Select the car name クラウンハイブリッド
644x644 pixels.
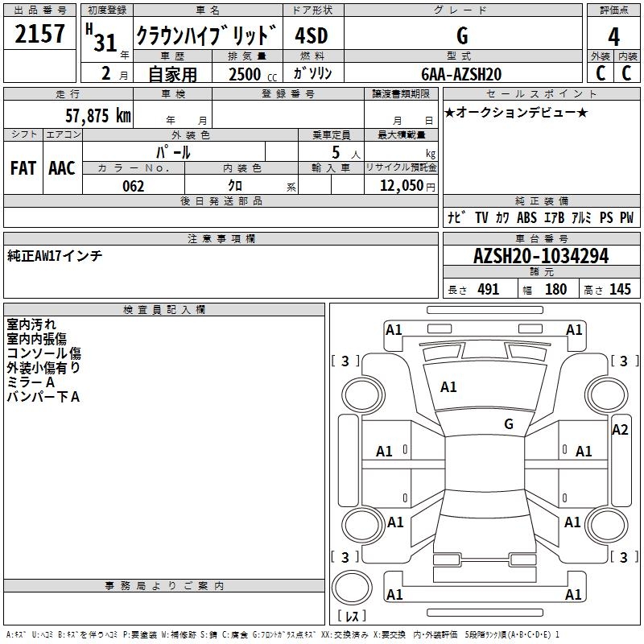pos(207,36)
